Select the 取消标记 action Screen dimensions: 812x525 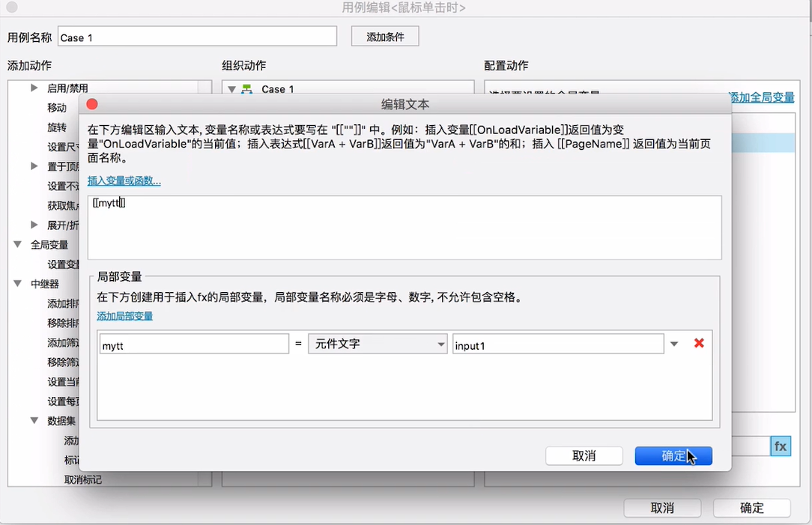point(83,479)
